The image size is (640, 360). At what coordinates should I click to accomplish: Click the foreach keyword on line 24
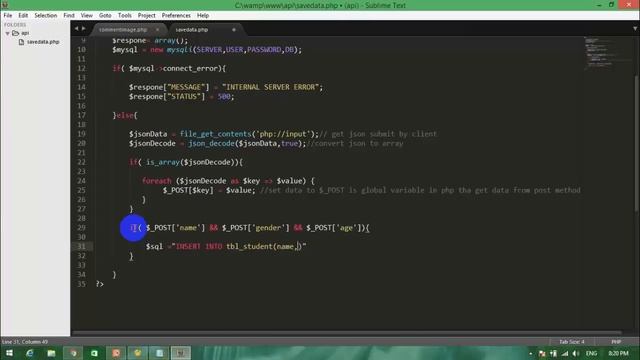[156, 181]
